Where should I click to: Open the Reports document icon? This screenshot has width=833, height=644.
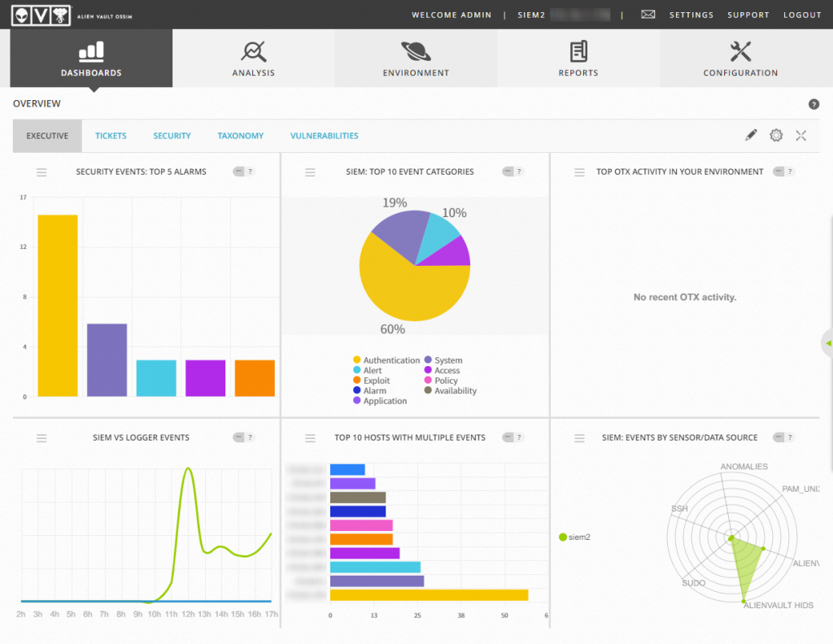pos(578,51)
